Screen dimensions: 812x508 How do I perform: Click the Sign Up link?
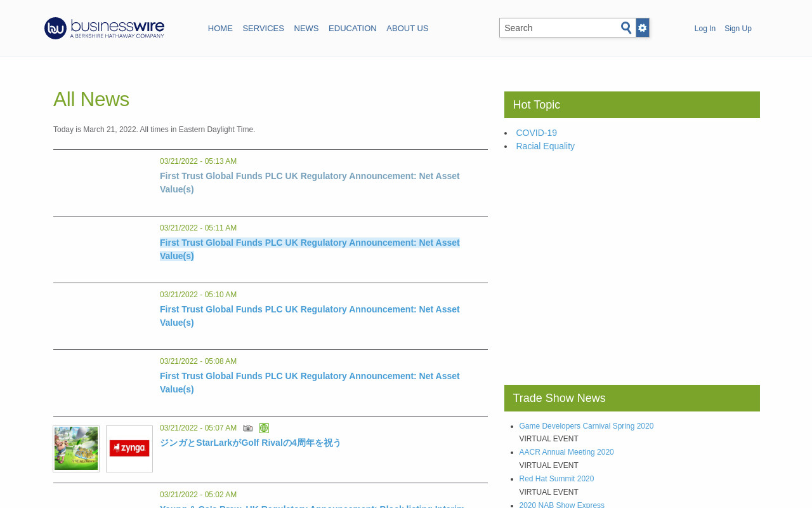tap(738, 29)
